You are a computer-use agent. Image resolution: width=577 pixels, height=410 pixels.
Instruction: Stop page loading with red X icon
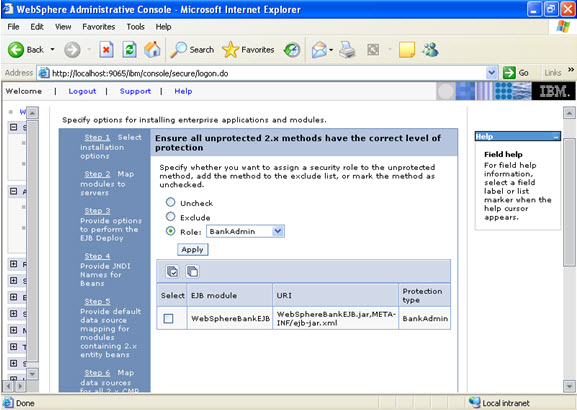click(106, 50)
